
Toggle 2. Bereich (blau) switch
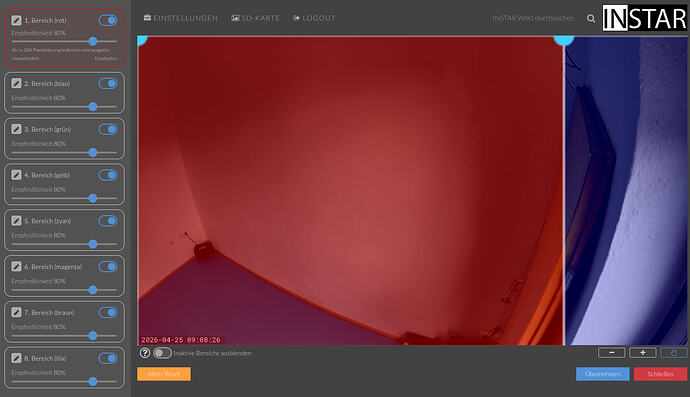(x=108, y=83)
